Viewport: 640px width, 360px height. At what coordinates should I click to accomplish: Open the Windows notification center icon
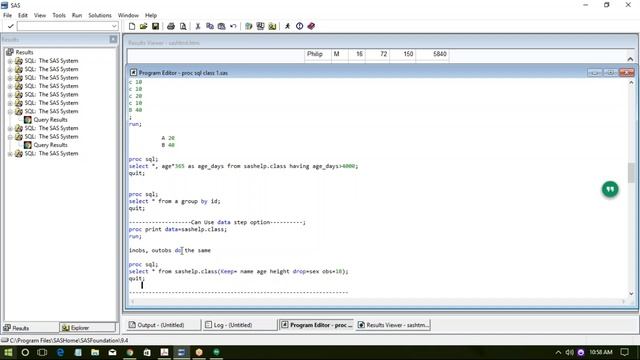[624, 352]
